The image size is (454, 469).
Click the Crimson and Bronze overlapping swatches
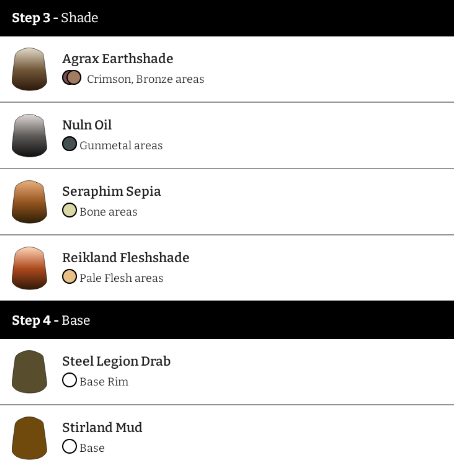tap(72, 78)
